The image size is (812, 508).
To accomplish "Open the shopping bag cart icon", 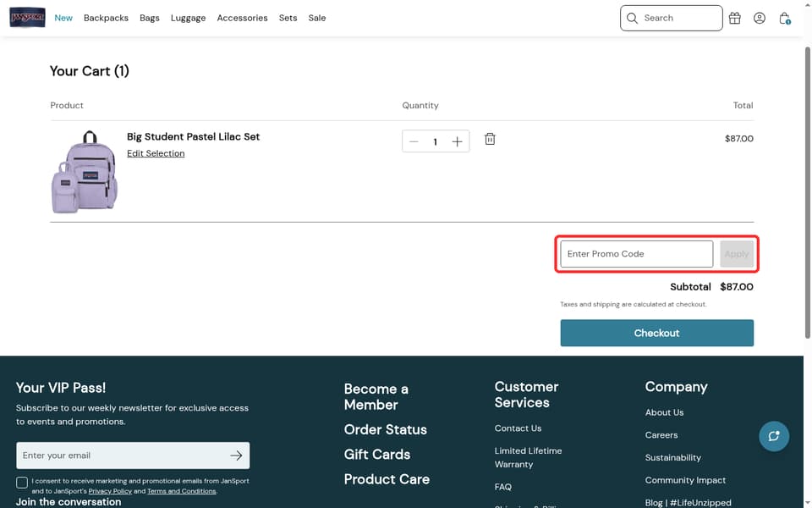I will (x=785, y=18).
